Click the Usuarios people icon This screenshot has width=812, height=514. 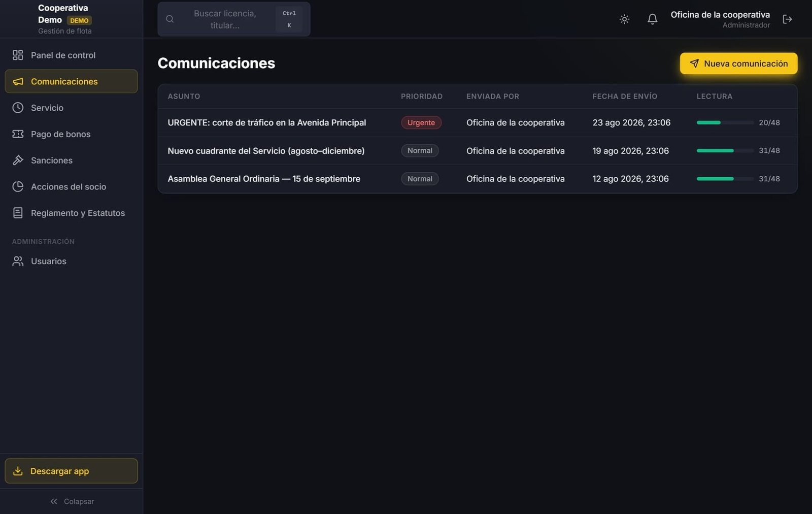coord(18,261)
